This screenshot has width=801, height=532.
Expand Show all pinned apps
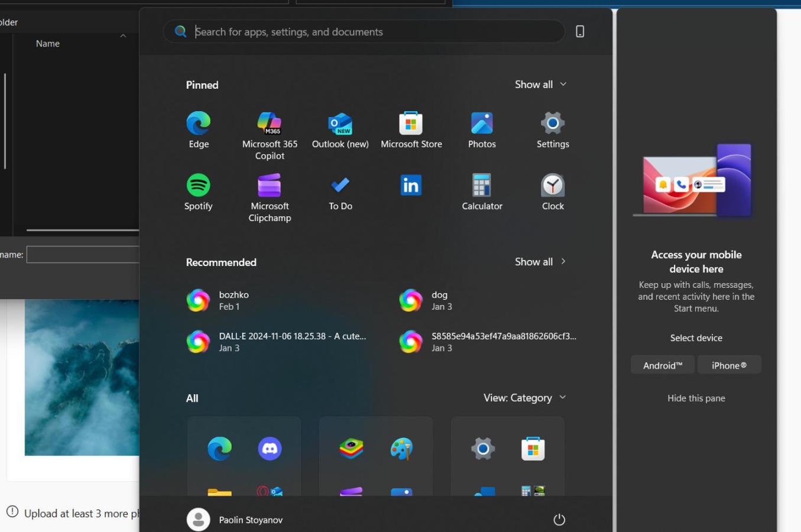[x=540, y=85]
